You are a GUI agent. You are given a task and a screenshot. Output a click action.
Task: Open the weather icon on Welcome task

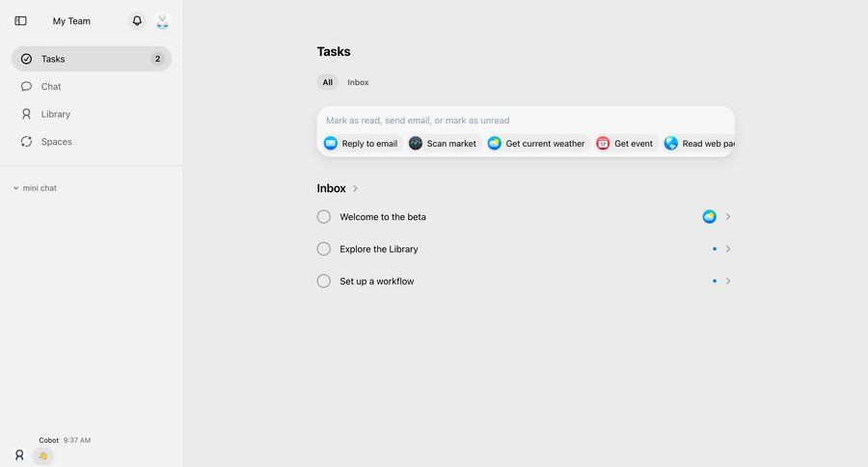pos(710,217)
